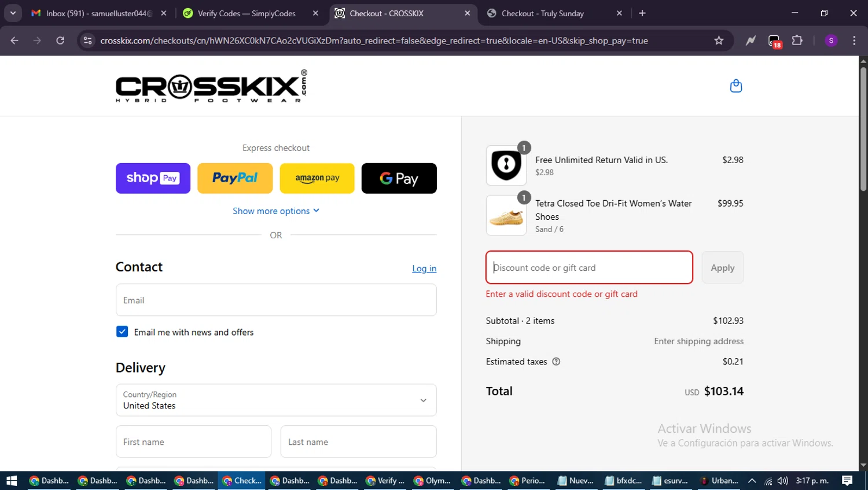Click the Discount code or gift card field
Screen dimensions: 868x490
pyautogui.click(x=589, y=267)
